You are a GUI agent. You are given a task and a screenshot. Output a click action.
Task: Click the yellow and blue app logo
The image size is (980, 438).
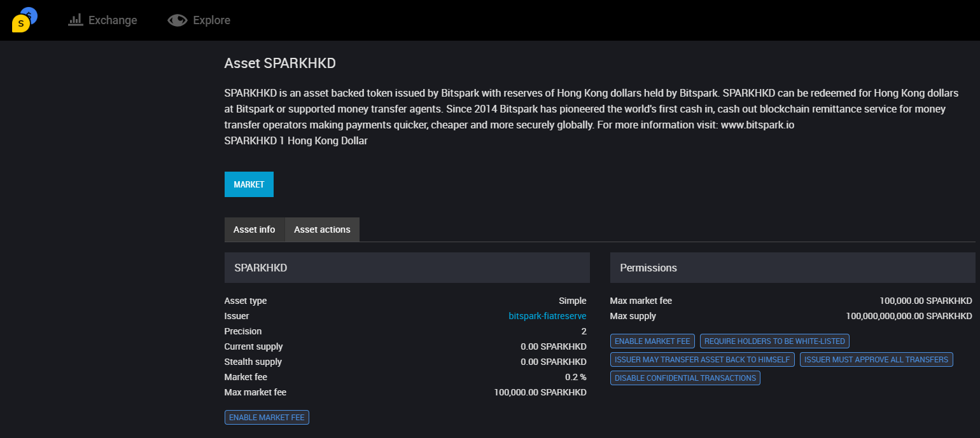click(x=24, y=20)
